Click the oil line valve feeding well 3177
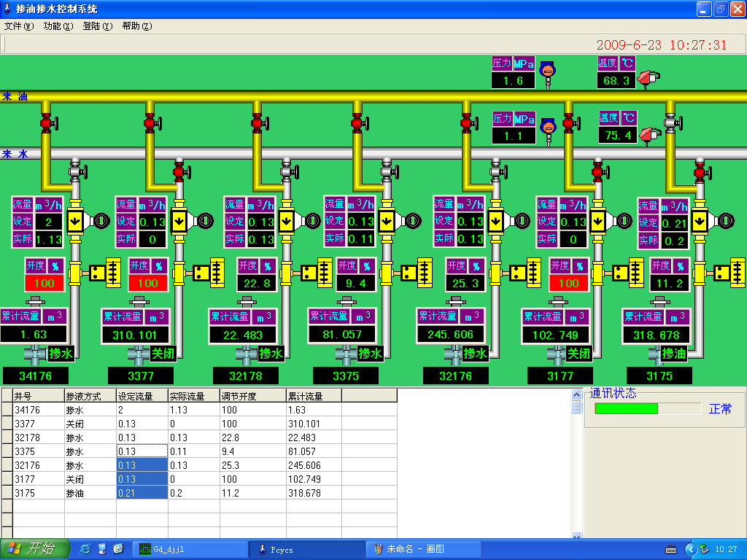Viewport: 747px width, 560px height. 570,123
